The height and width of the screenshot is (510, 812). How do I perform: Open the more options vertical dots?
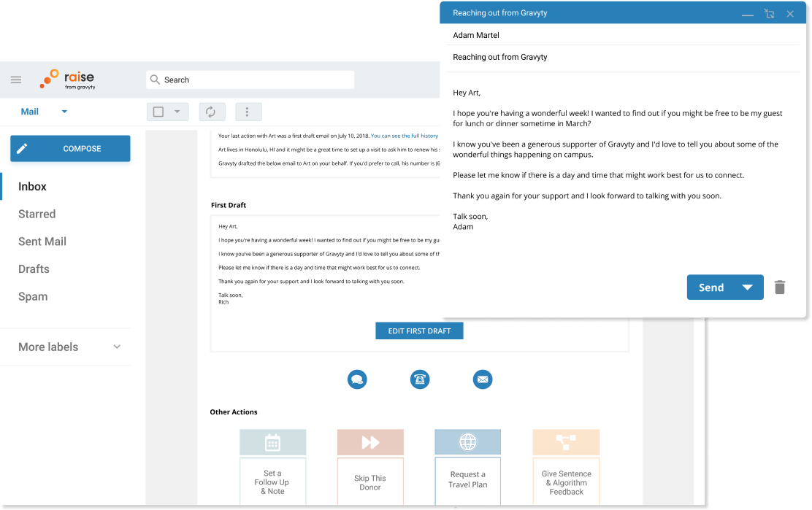[x=248, y=112]
